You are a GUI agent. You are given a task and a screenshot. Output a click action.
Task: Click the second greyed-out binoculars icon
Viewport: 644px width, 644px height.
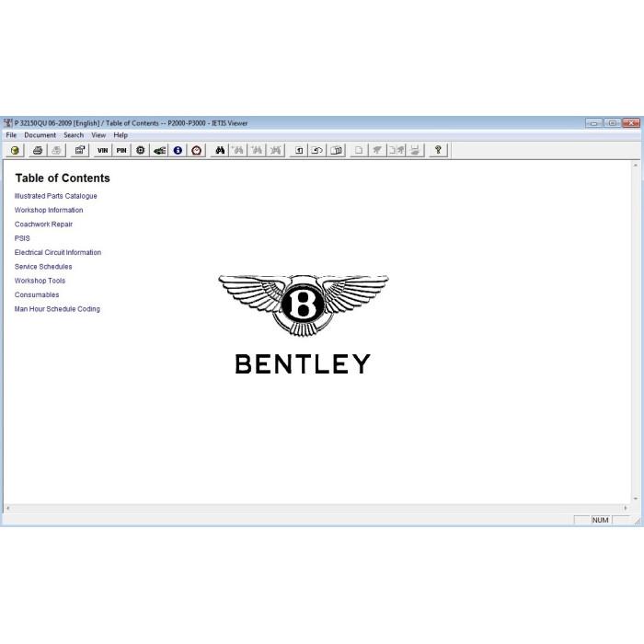(257, 150)
